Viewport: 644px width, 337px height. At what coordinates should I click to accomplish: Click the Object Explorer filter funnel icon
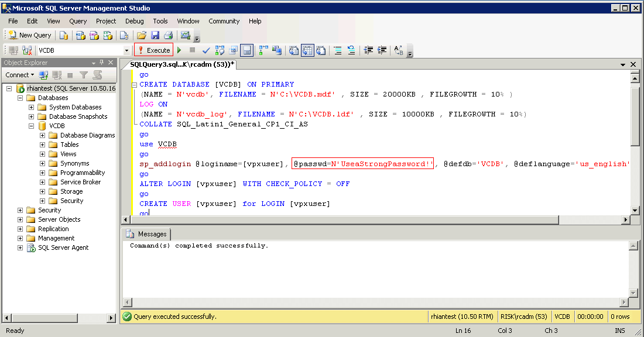[84, 75]
